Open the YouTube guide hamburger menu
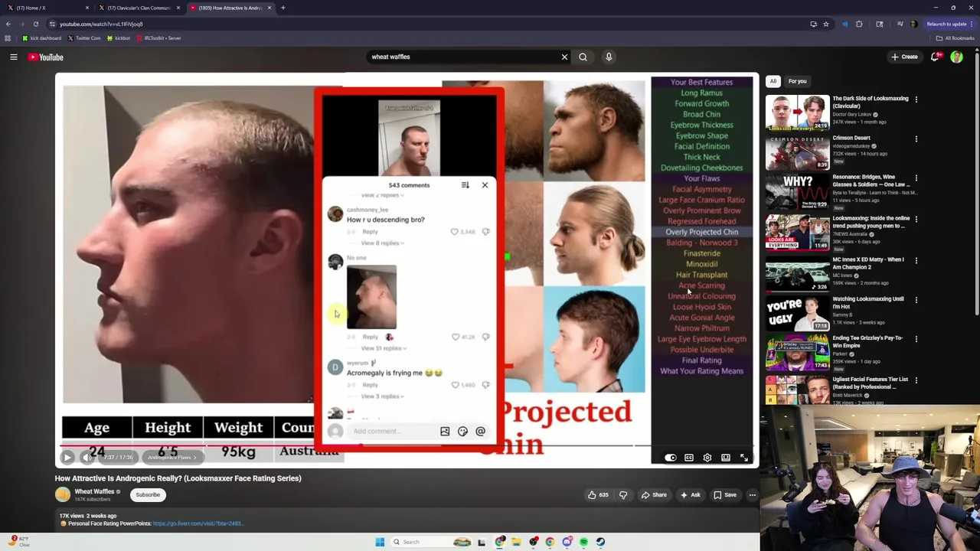 14,57
